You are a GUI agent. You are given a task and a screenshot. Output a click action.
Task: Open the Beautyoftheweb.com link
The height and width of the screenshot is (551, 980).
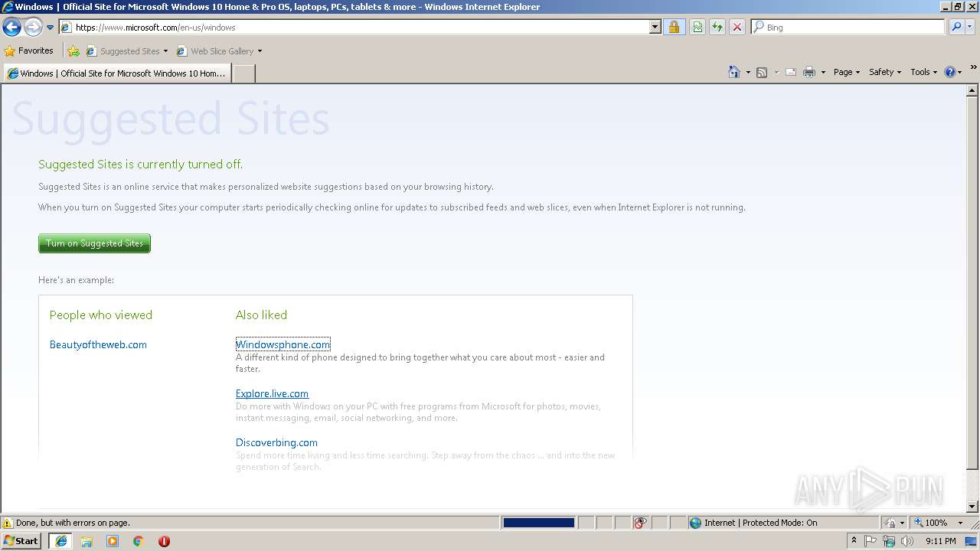point(98,344)
